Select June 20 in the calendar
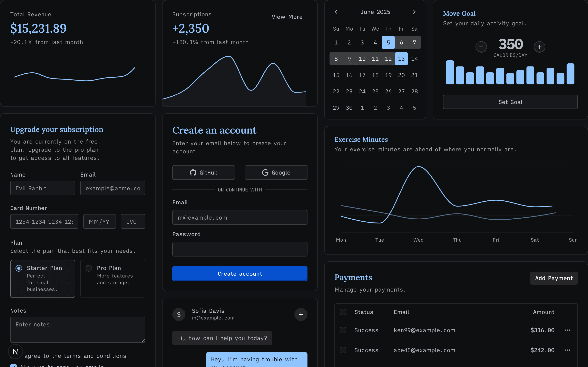The height and width of the screenshot is (367, 588). click(x=401, y=75)
